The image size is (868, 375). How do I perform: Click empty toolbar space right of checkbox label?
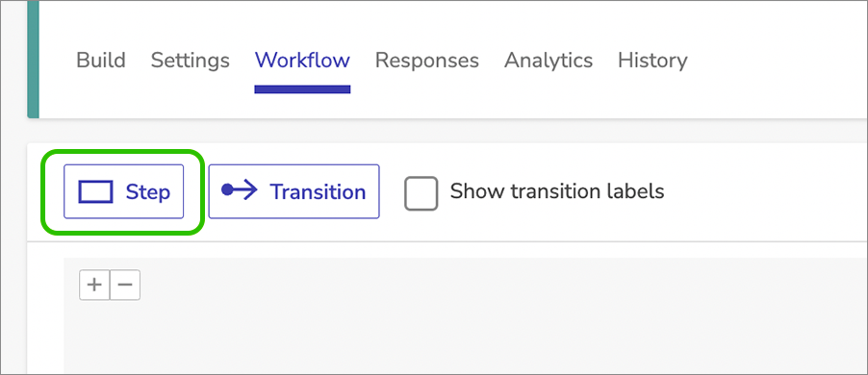point(764,192)
